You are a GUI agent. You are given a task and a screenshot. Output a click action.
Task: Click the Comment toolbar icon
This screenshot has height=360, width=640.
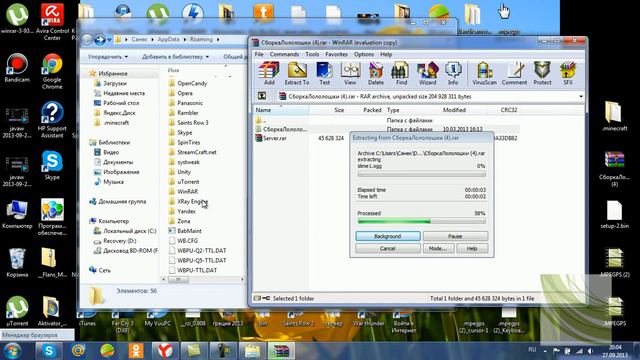514,73
